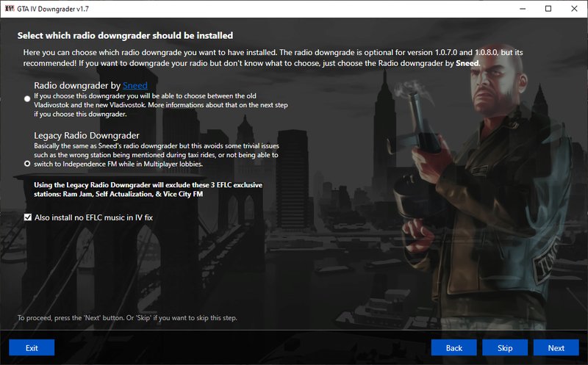The width and height of the screenshot is (588, 365).
Task: Click the 'Radio downgrader by' label text
Action: [77, 85]
